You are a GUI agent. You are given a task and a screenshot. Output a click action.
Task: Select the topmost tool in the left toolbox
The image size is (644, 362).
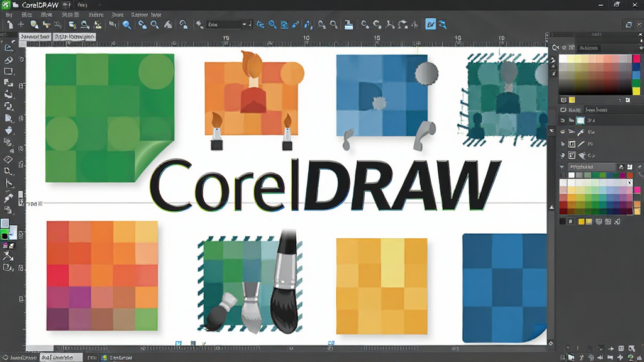(x=9, y=48)
